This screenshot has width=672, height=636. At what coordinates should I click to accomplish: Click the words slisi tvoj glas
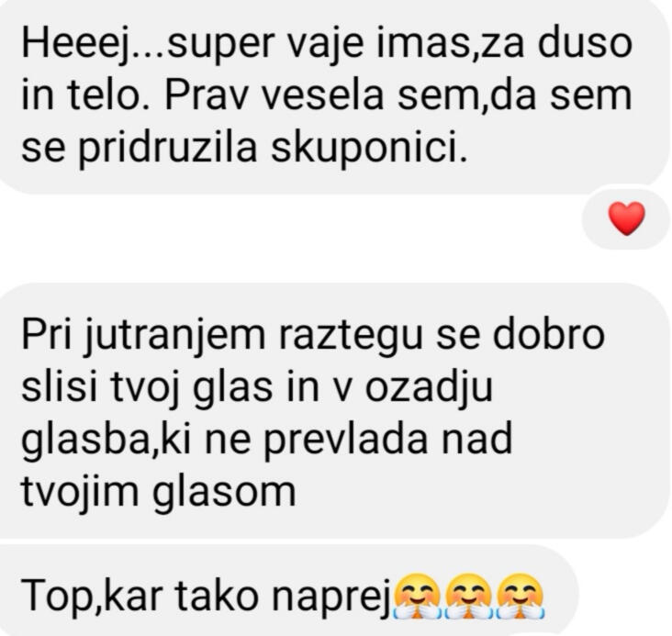pyautogui.click(x=147, y=389)
